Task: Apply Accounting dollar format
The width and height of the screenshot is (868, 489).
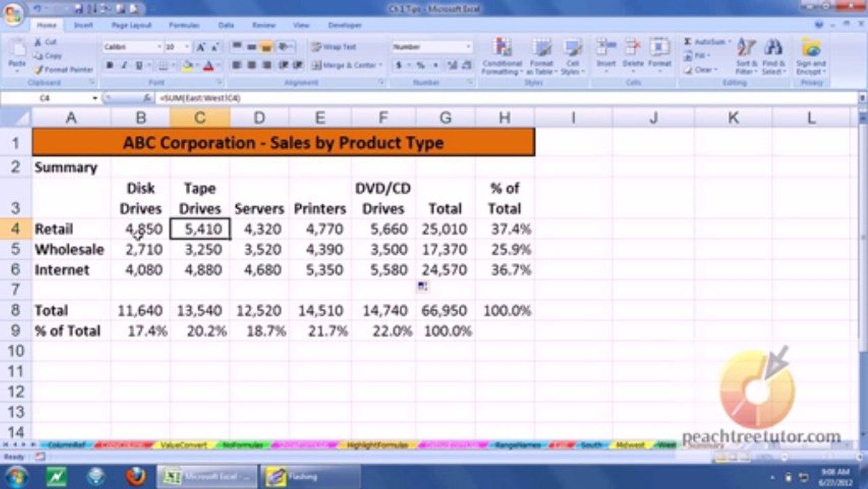Action: pyautogui.click(x=399, y=65)
